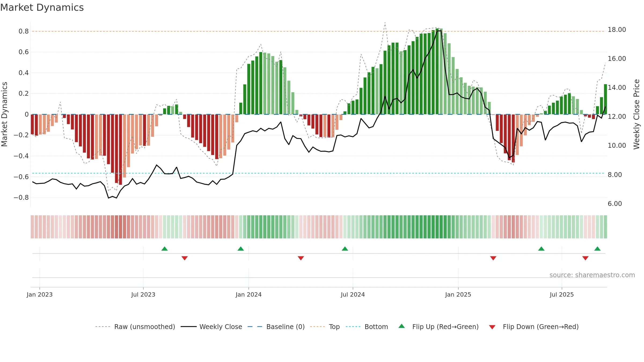Click the last green heatmap cell on the right

coord(605,227)
